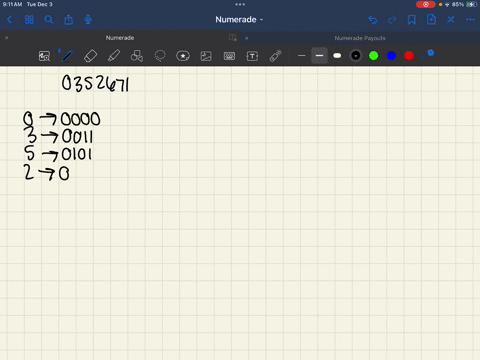The image size is (480, 360).
Task: Redo the last action
Action: tap(392, 20)
